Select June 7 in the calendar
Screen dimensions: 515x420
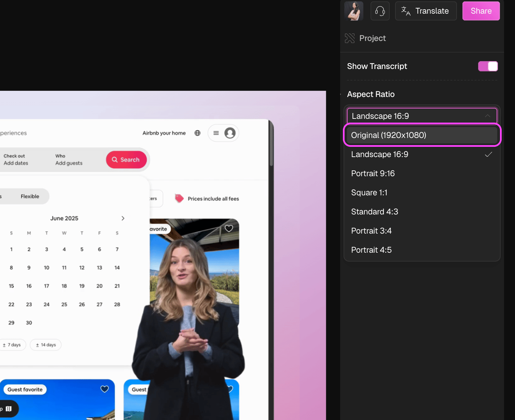coord(117,249)
